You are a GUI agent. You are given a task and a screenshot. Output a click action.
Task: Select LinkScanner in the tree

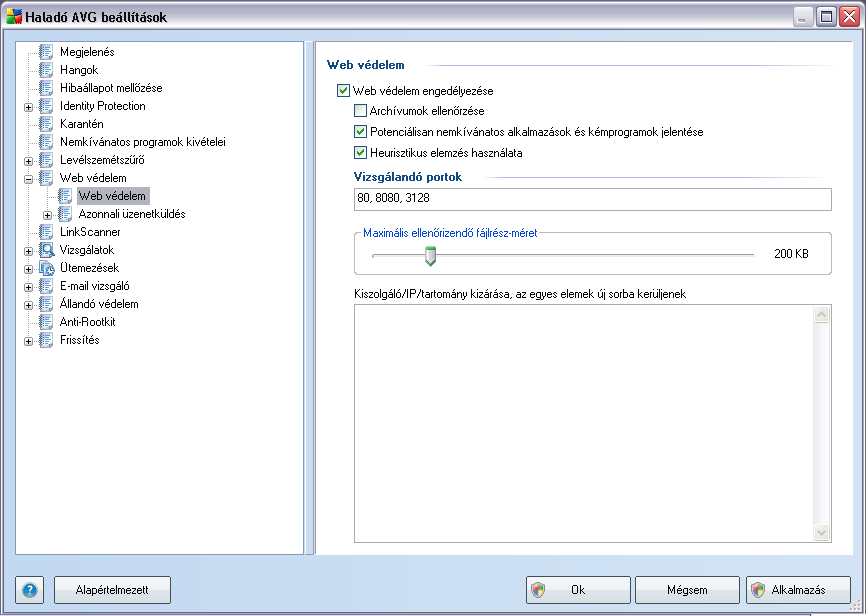[90, 232]
